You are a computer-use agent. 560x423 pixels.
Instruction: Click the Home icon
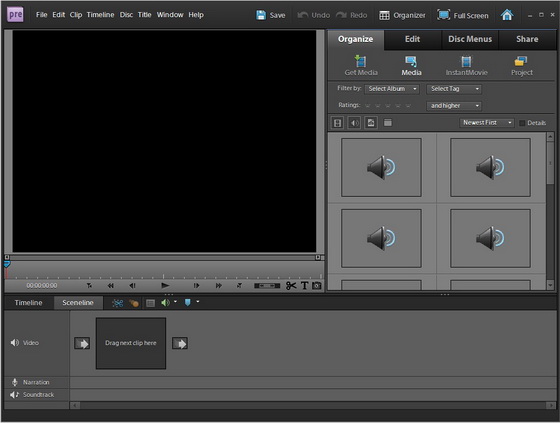coord(507,15)
